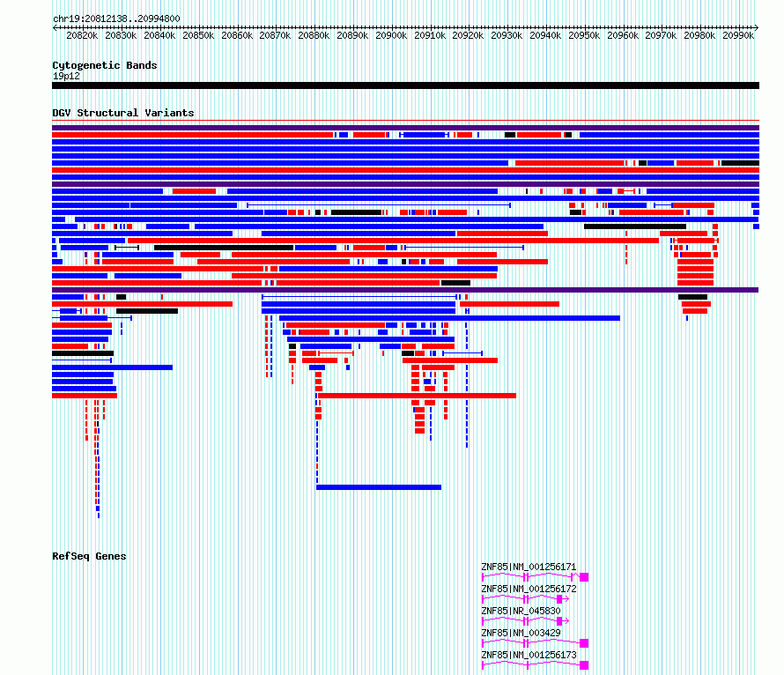
Task: Select the last exon box of NM_001256171 transcript
Action: 583,577
